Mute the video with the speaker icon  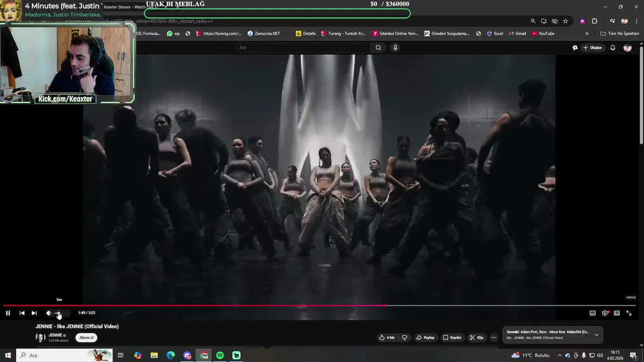(49, 313)
